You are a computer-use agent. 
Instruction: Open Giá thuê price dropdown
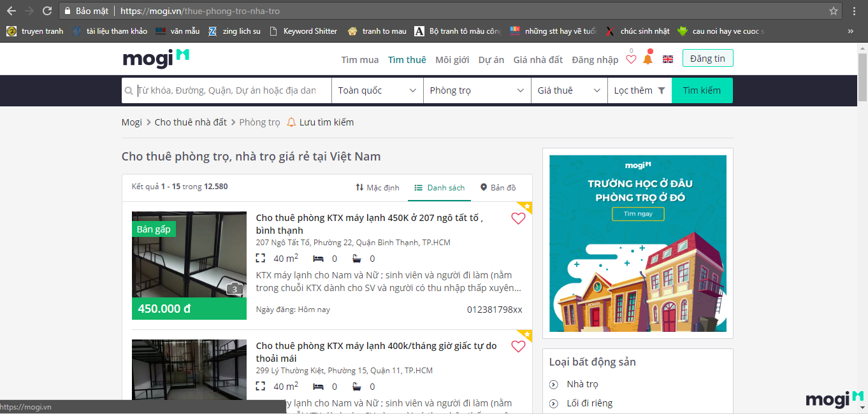tap(569, 90)
